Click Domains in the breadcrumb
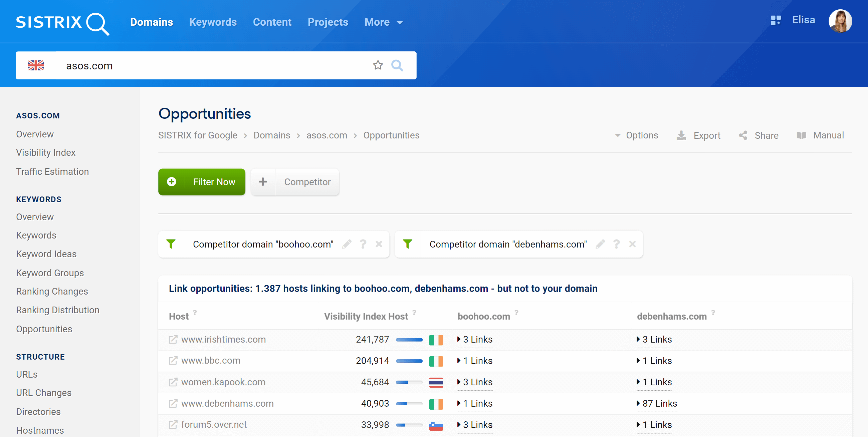 click(272, 135)
